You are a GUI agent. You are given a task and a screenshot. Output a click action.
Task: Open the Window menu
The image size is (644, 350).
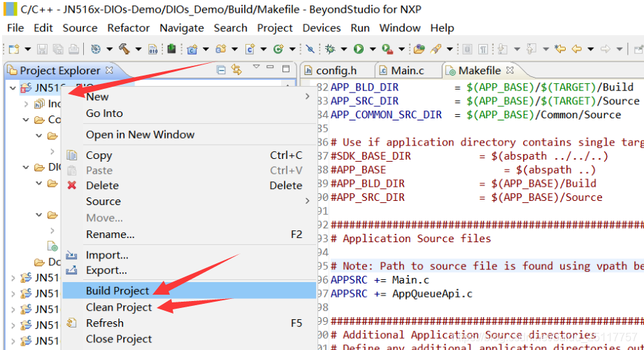400,28
